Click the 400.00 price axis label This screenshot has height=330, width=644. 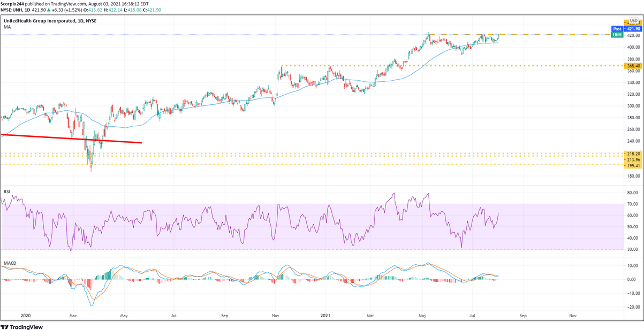tap(634, 47)
